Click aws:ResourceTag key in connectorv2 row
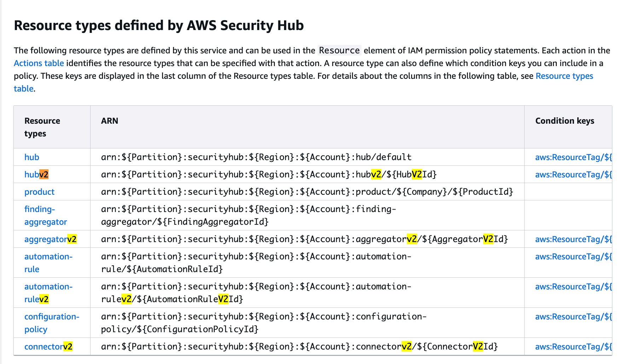Image resolution: width=636 pixels, height=364 pixels. point(573,347)
